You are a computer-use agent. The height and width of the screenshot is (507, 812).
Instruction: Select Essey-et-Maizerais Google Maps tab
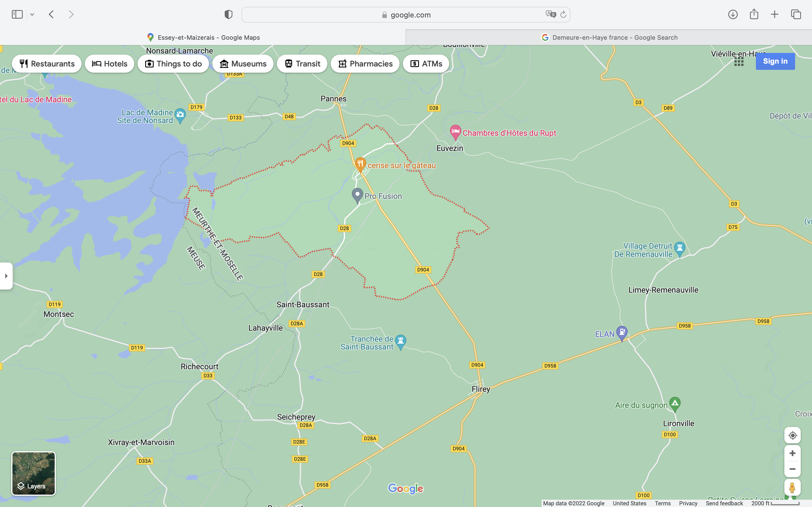coord(203,37)
